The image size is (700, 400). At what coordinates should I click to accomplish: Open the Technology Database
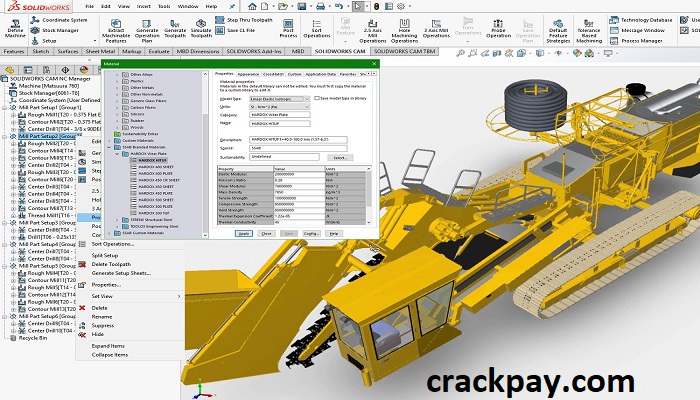click(x=641, y=20)
